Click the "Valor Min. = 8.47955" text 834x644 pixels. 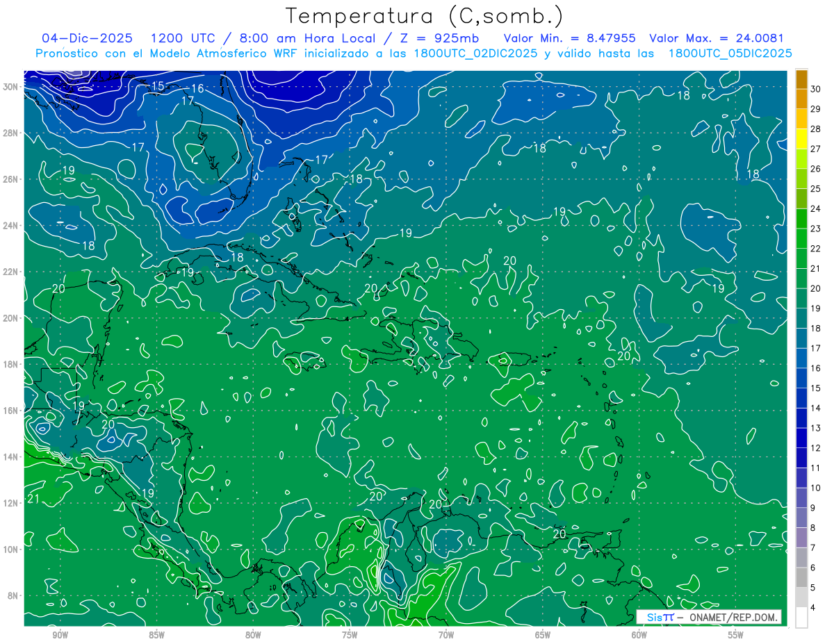(x=569, y=38)
